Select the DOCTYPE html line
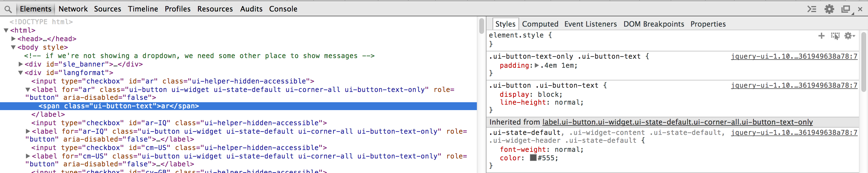 pyautogui.click(x=41, y=22)
